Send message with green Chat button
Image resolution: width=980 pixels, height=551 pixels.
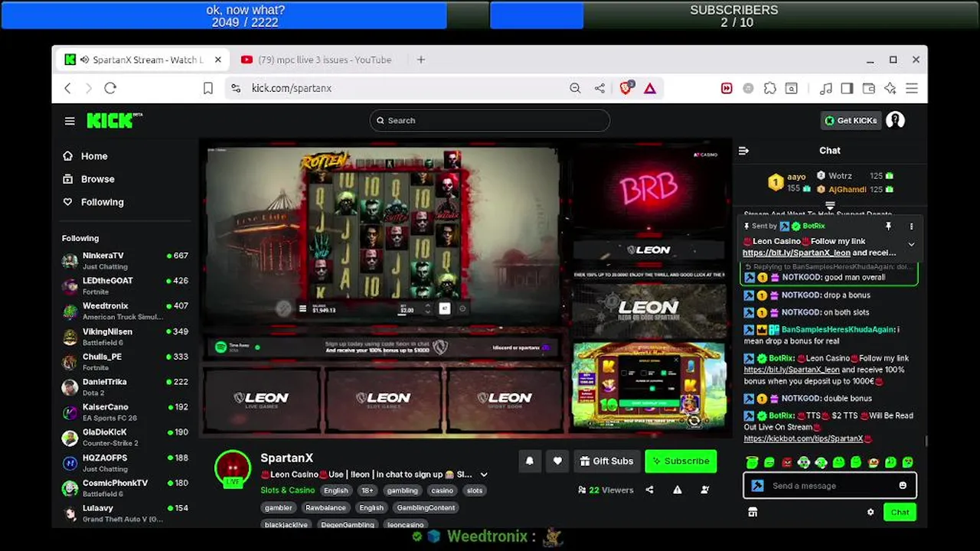900,512
